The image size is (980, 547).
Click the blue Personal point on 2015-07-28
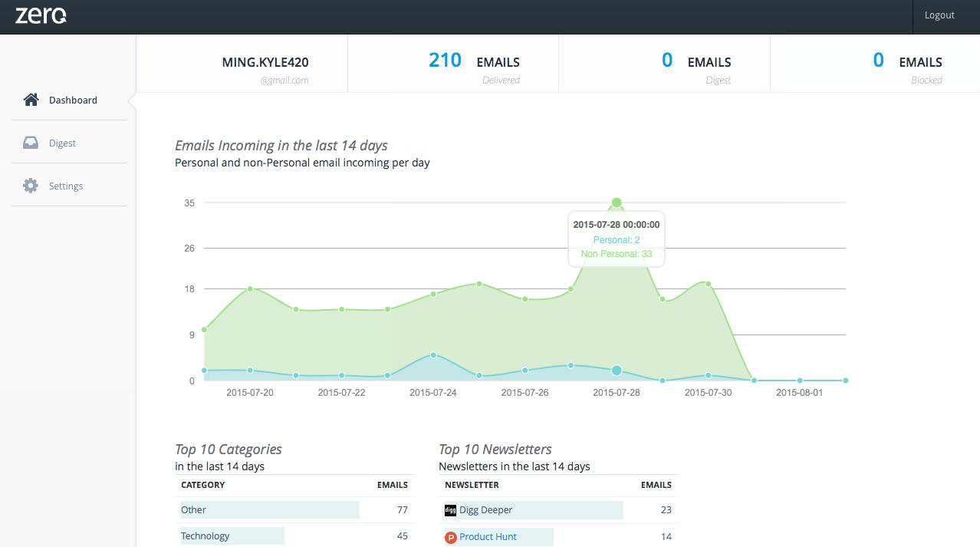(x=617, y=371)
